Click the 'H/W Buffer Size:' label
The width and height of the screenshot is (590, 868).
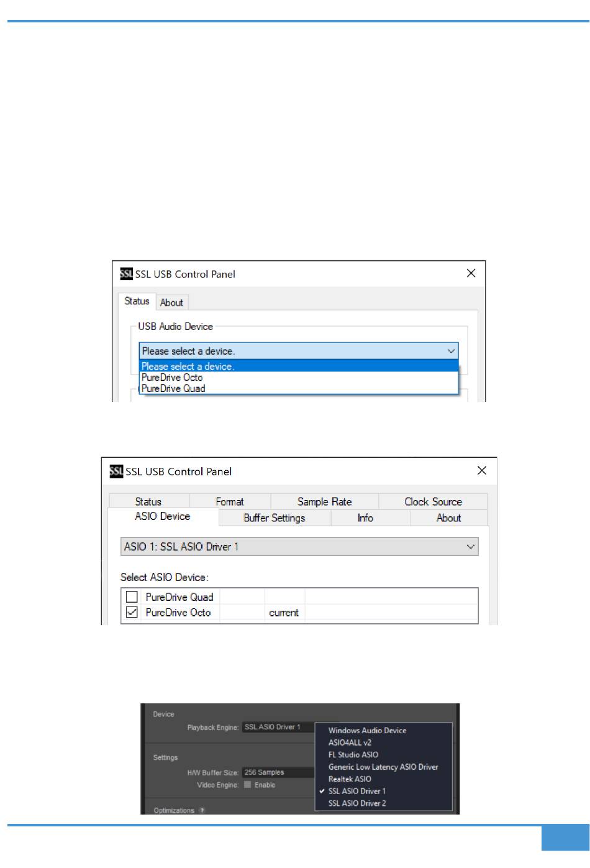213,773
